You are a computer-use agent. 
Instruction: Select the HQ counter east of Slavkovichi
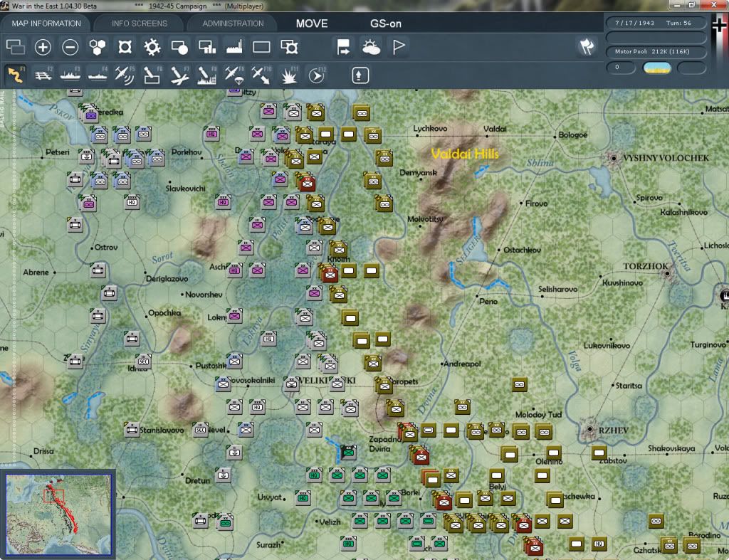tap(132, 202)
